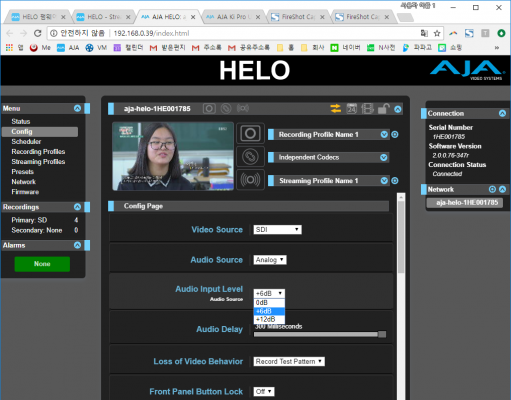Click the Network panel round button left of chevron
511x400 pixels.
(492, 189)
